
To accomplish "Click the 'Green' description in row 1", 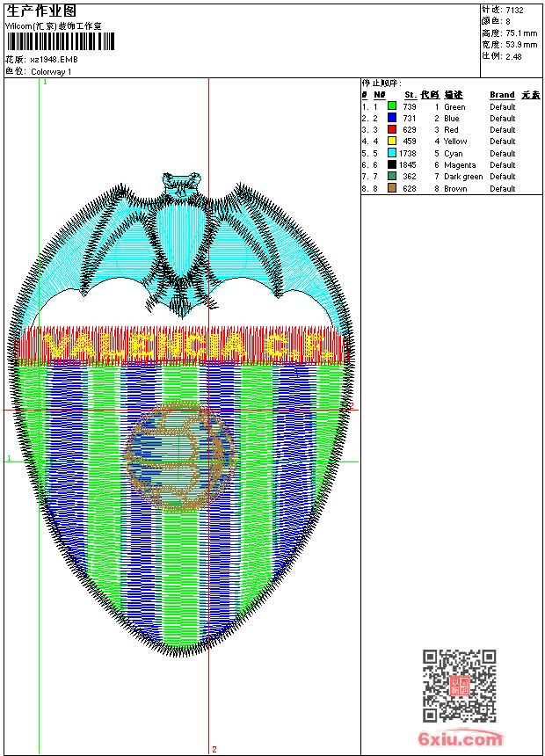I will 454,106.
